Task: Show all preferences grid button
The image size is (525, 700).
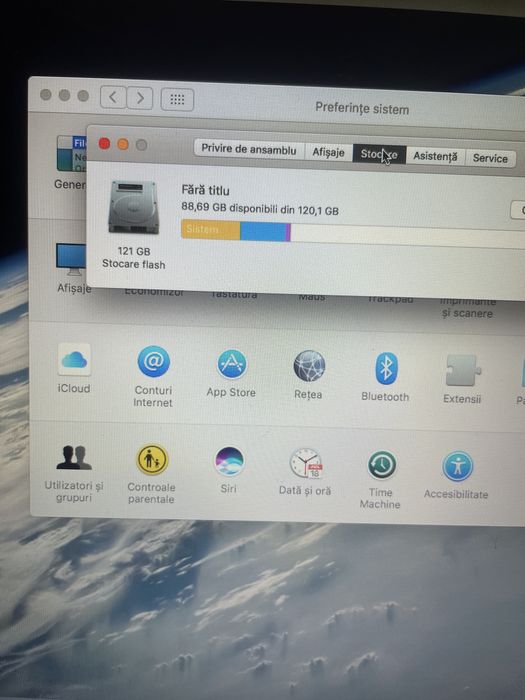Action: pos(177,100)
